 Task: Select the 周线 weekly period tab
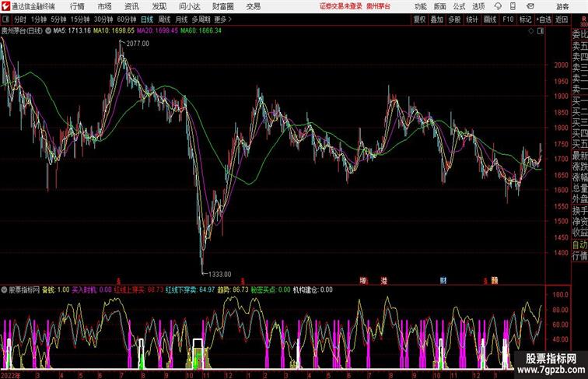point(164,19)
